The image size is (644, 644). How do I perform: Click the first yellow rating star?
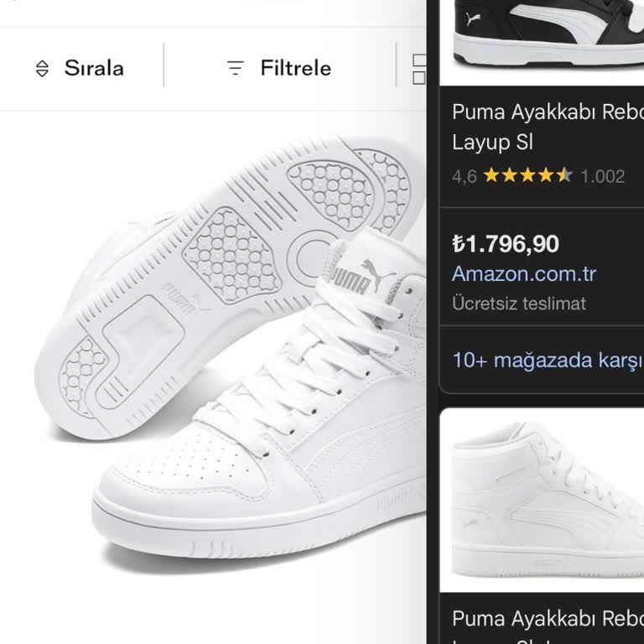coord(491,176)
